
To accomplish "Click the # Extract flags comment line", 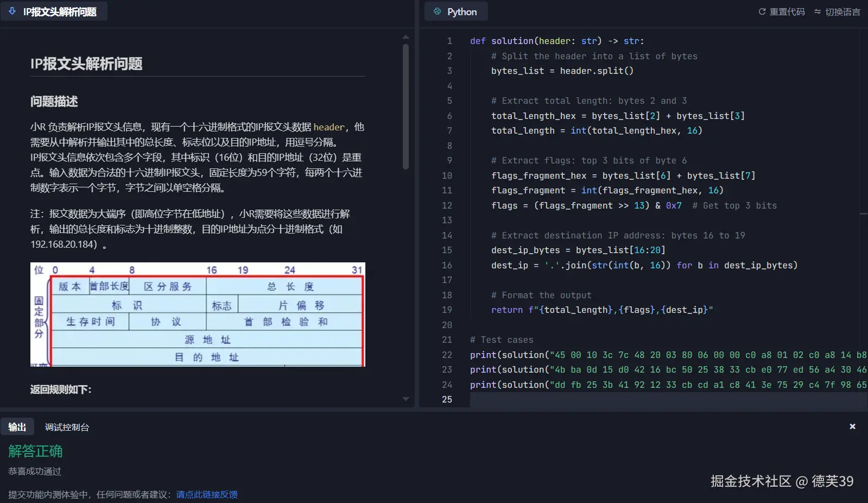I will tap(589, 160).
